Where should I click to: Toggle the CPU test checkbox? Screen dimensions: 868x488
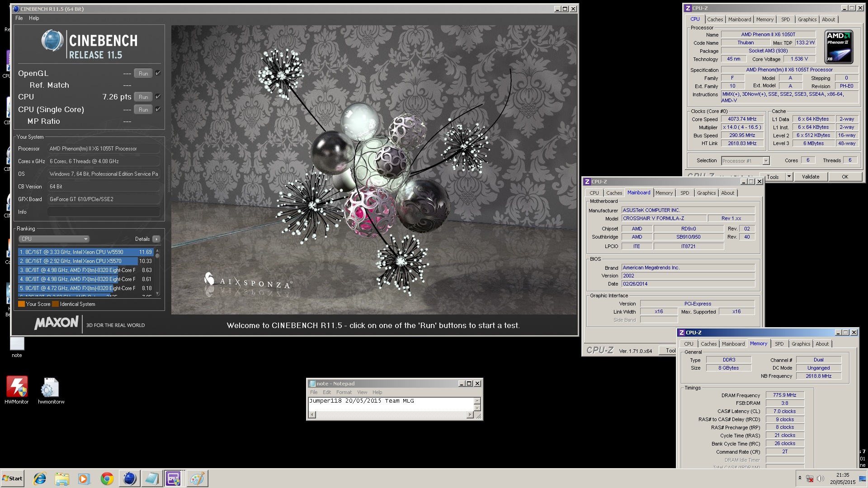click(158, 97)
